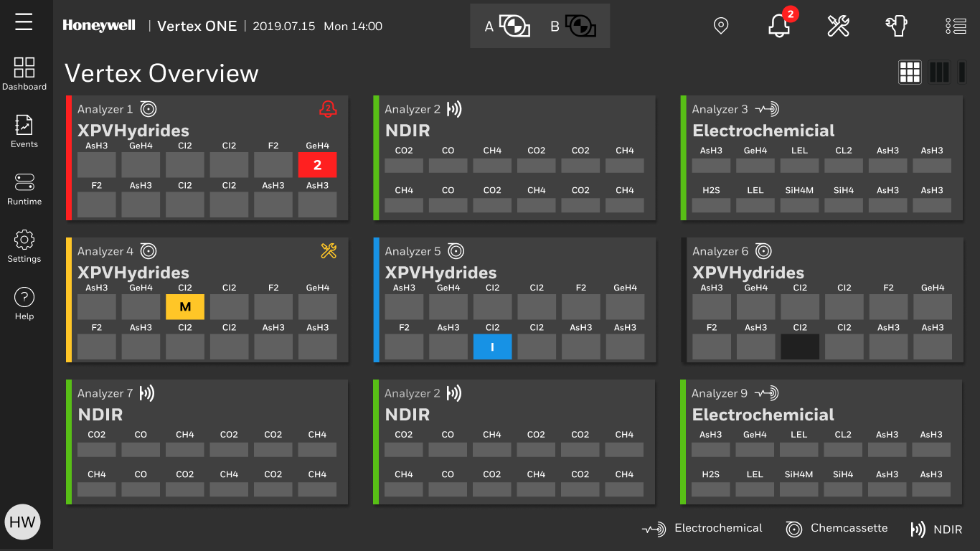
Task: Click the date 2019.07.15 in the header
Action: click(x=284, y=26)
